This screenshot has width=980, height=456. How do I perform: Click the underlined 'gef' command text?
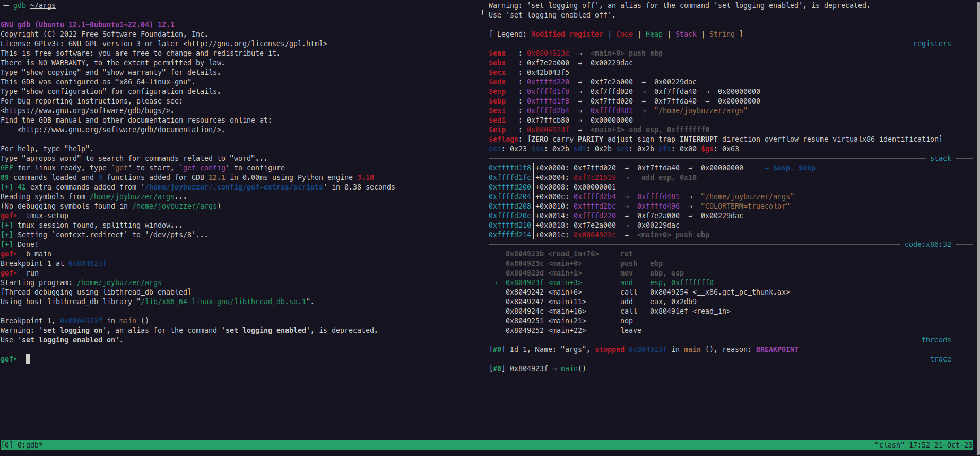coord(122,168)
